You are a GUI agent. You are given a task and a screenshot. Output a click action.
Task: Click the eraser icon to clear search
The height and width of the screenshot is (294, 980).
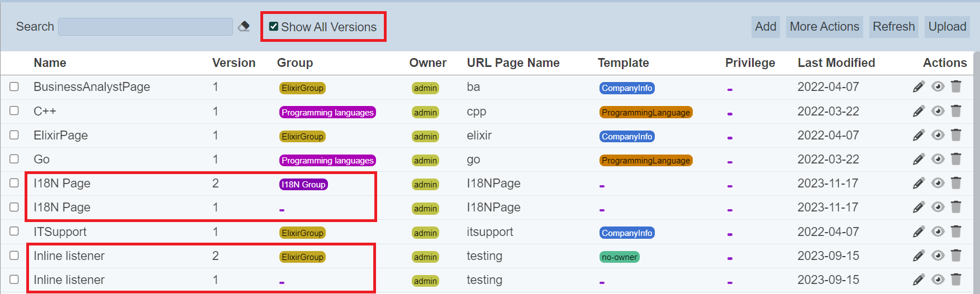point(244,26)
